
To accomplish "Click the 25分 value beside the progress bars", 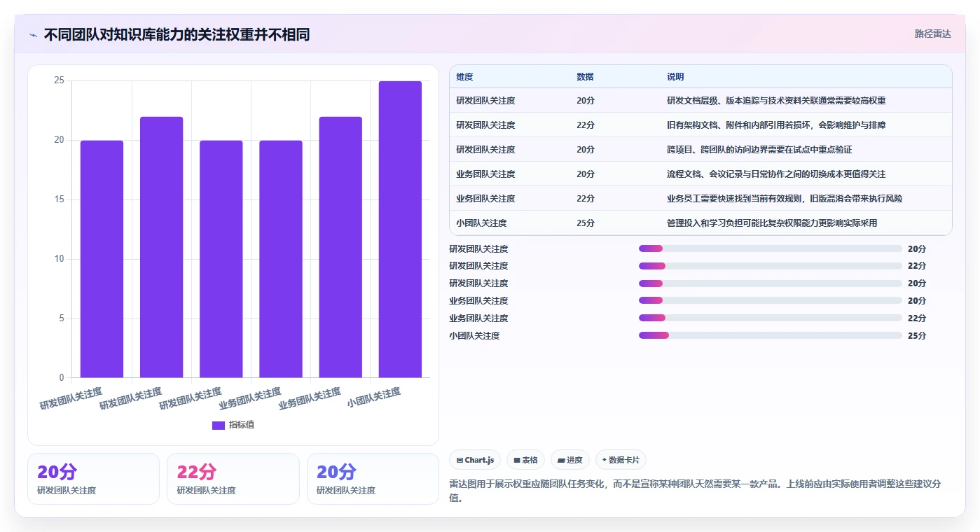I will click(x=916, y=336).
